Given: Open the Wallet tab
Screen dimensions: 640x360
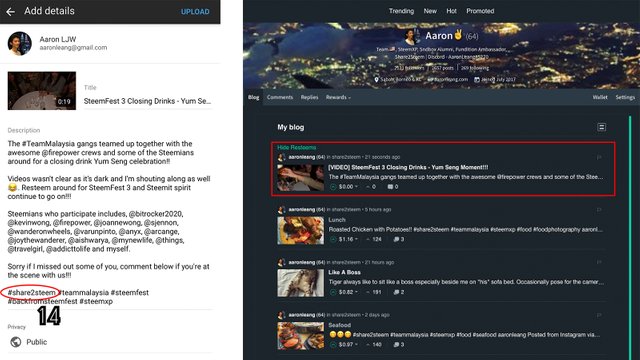Looking at the screenshot, I should [x=600, y=97].
